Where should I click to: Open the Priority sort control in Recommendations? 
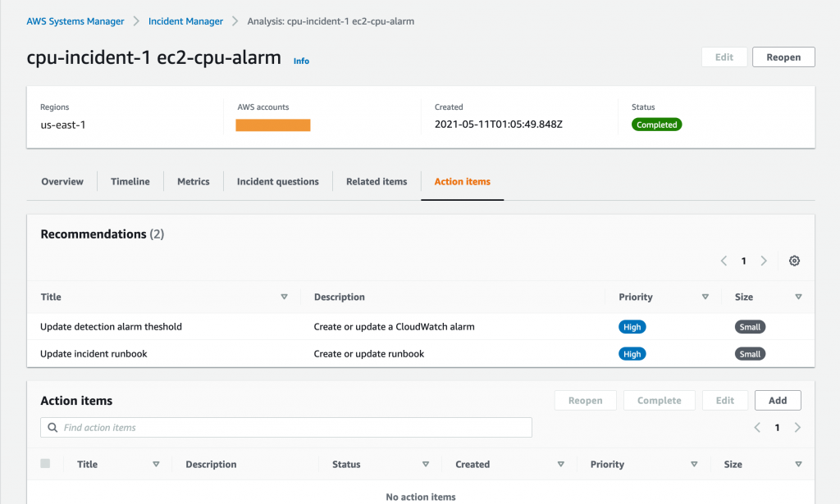[705, 297]
